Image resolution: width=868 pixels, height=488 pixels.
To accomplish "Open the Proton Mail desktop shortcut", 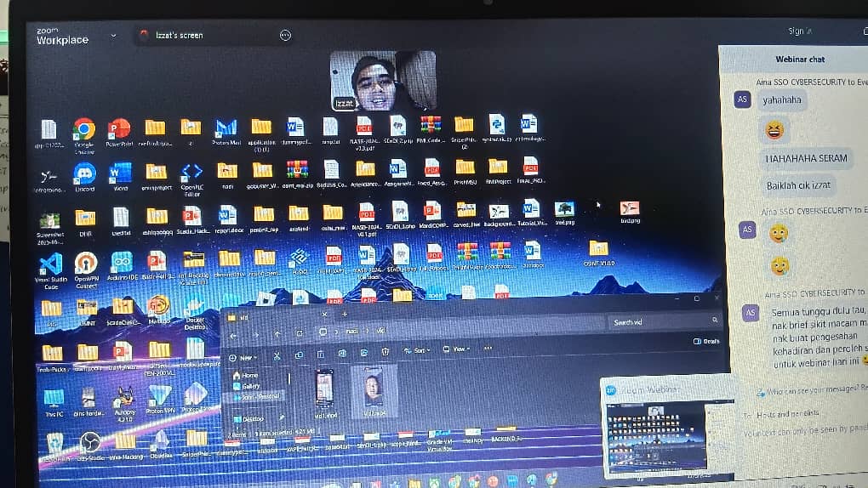I will tap(226, 133).
